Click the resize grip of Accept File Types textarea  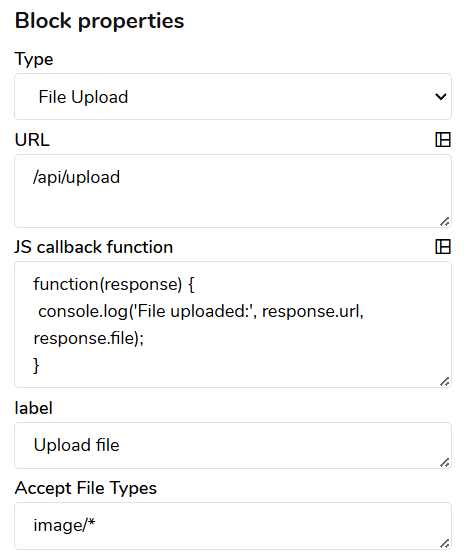[445, 543]
